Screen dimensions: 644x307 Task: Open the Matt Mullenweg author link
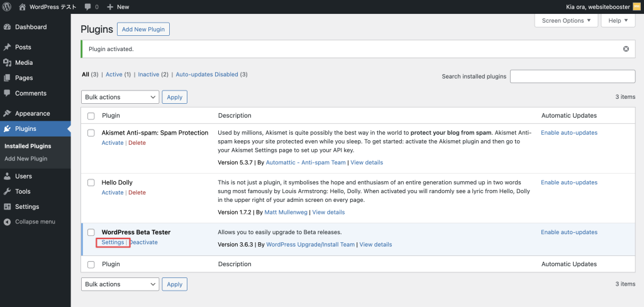click(286, 212)
